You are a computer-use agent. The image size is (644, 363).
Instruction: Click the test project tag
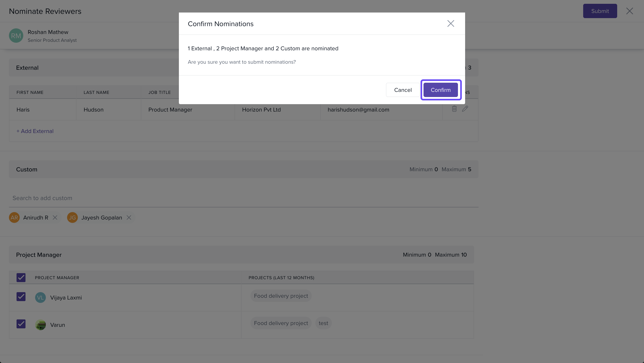[x=323, y=323]
